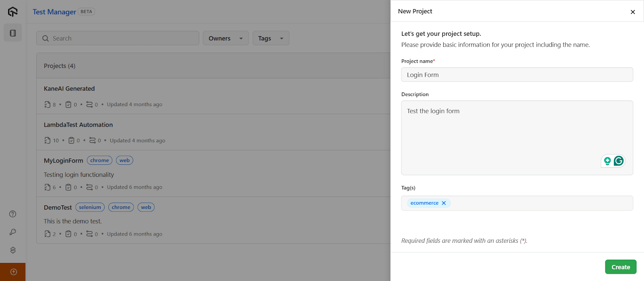Click the Projects (4) header
Image resolution: width=644 pixels, height=281 pixels.
click(x=60, y=66)
